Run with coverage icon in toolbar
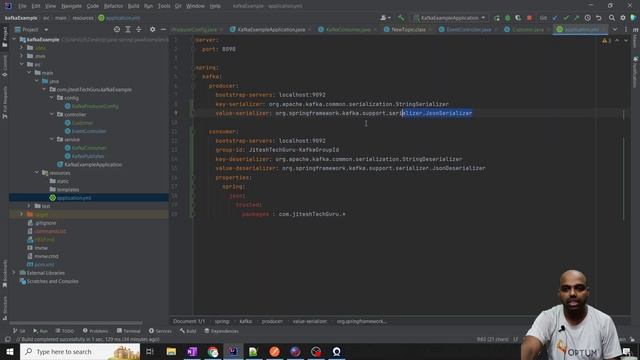Viewport: 640px width, 360px height. pos(518,18)
